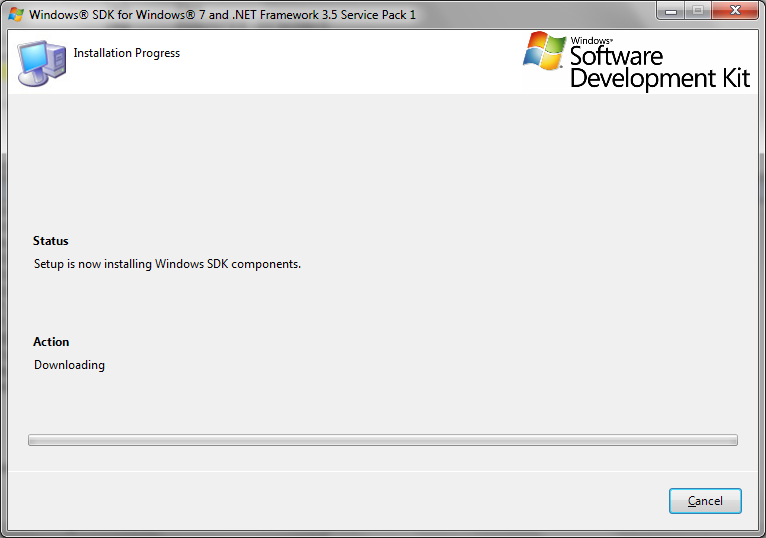
Task: Click small 'Windows' text above Software
Action: 590,41
